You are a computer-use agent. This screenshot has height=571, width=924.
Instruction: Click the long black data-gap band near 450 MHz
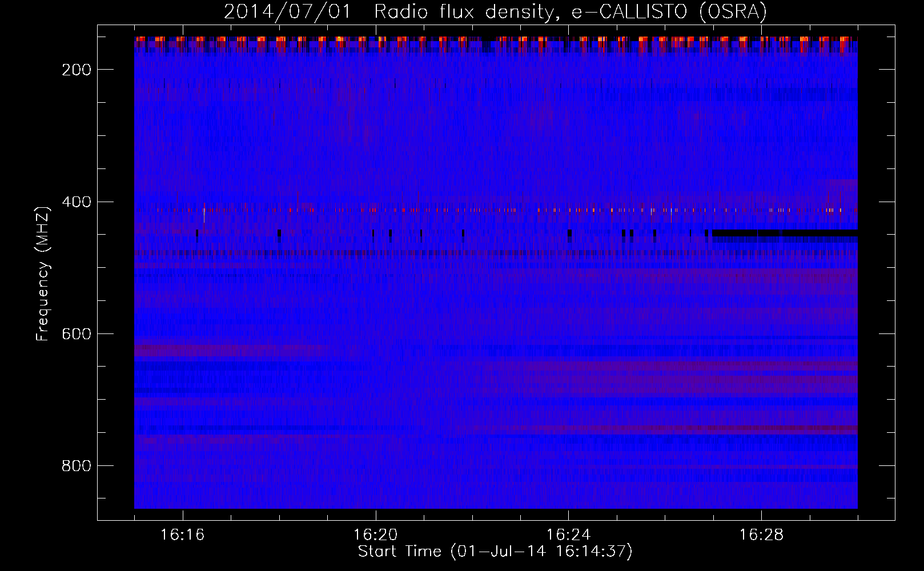(785, 233)
